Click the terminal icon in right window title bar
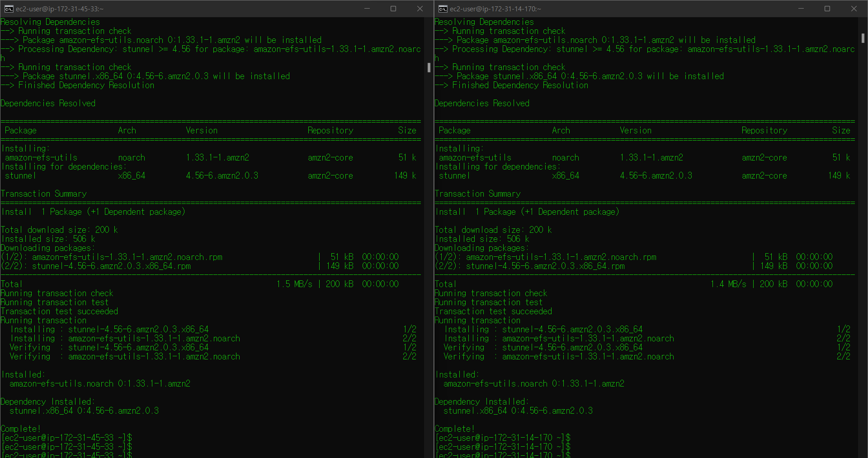 (x=443, y=9)
